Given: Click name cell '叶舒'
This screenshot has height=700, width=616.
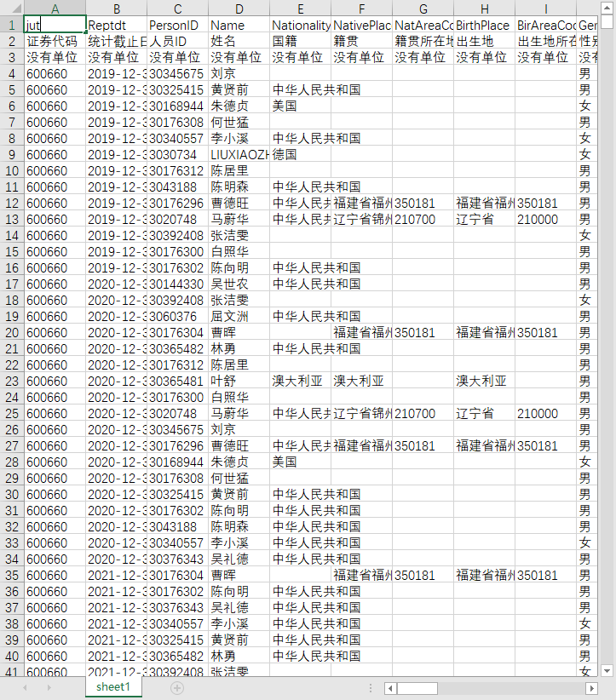Looking at the screenshot, I should (x=239, y=381).
